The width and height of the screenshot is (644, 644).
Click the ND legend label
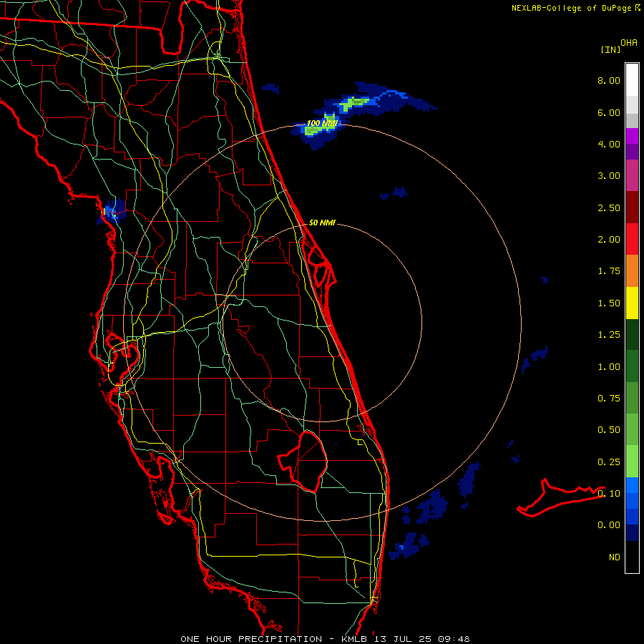[615, 557]
